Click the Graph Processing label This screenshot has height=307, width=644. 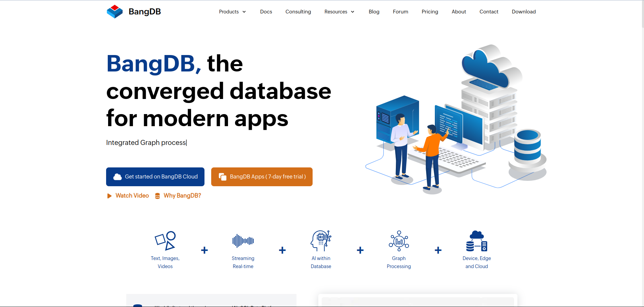399,262
